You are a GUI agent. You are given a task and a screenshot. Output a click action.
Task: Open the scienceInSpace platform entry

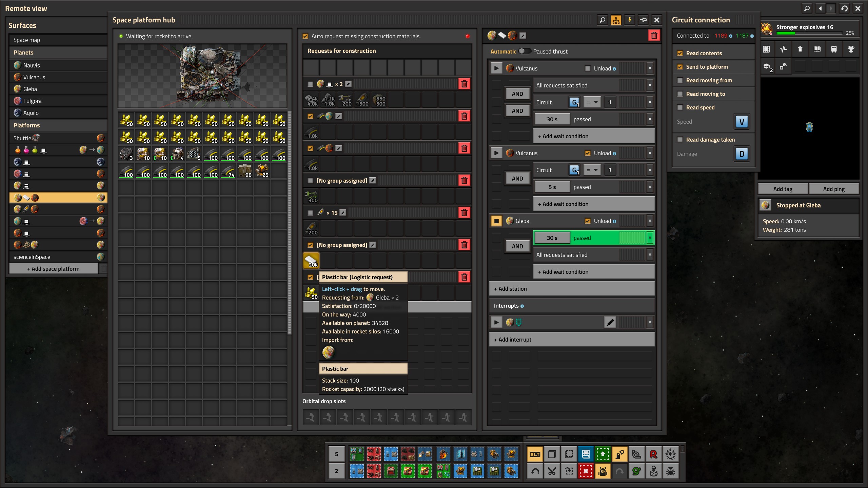pyautogui.click(x=58, y=257)
